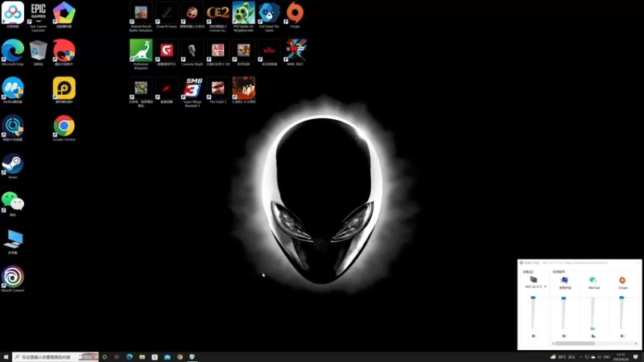Click volume mixer scroll right arrow

[636, 343]
